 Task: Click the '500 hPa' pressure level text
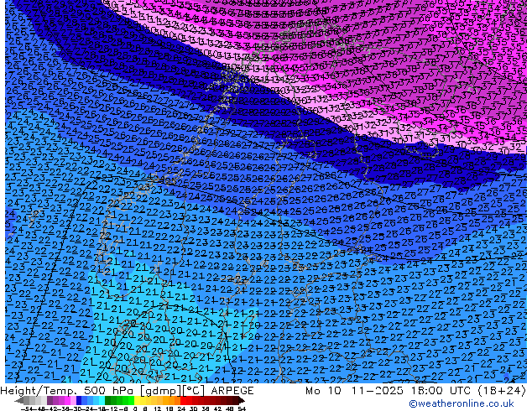110,391
